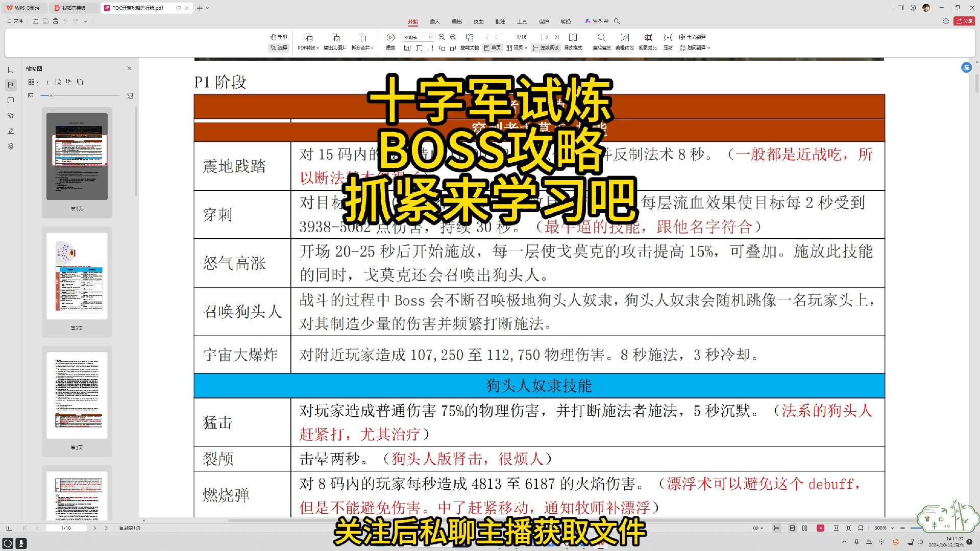Show hidden system tray icons
The width and height of the screenshot is (980, 551).
pyautogui.click(x=844, y=542)
